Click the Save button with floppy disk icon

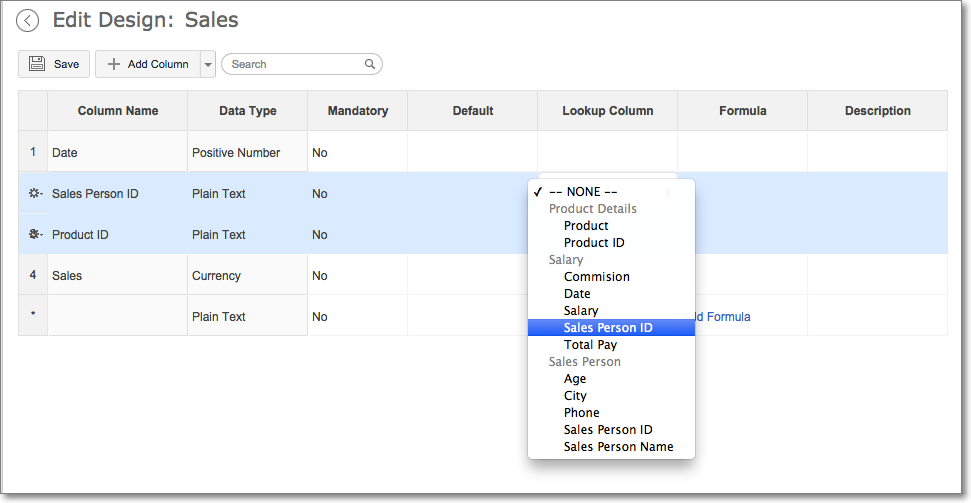tap(54, 64)
